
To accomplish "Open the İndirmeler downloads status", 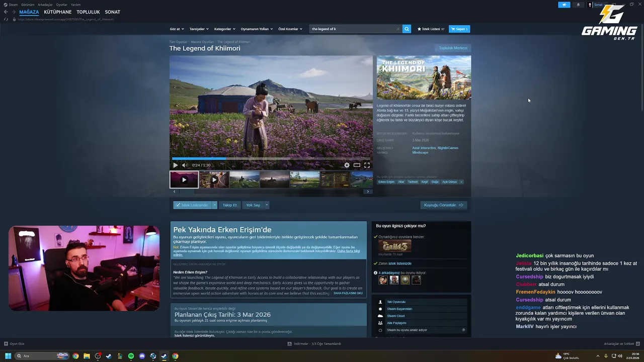I will pos(314,344).
